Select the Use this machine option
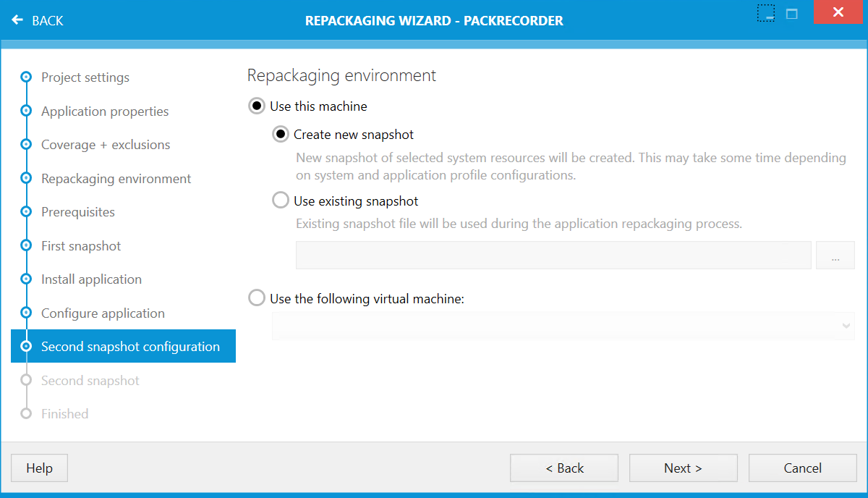Image resolution: width=868 pixels, height=498 pixels. 257,106
